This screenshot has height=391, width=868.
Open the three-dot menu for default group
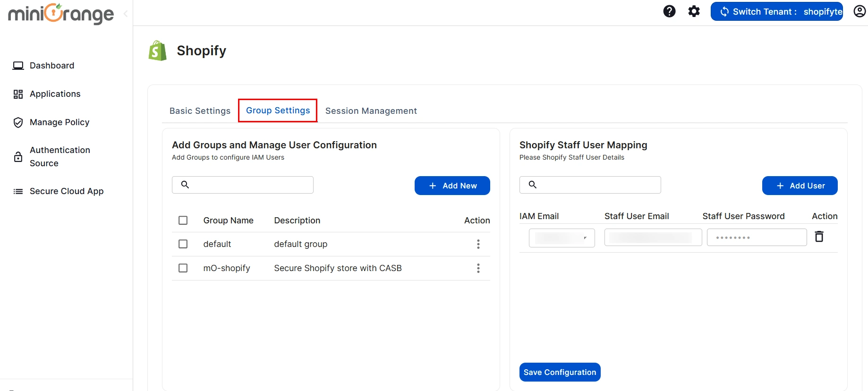[x=478, y=244]
